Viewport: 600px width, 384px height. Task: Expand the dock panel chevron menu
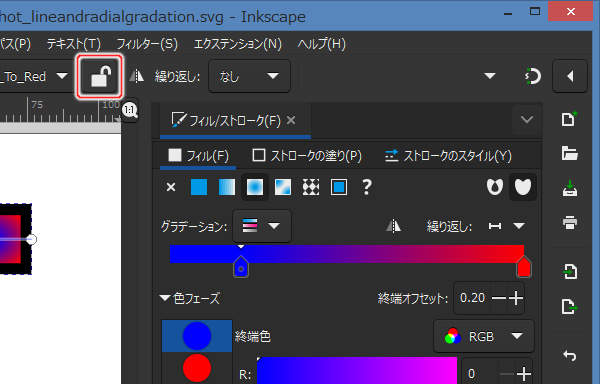tap(527, 120)
